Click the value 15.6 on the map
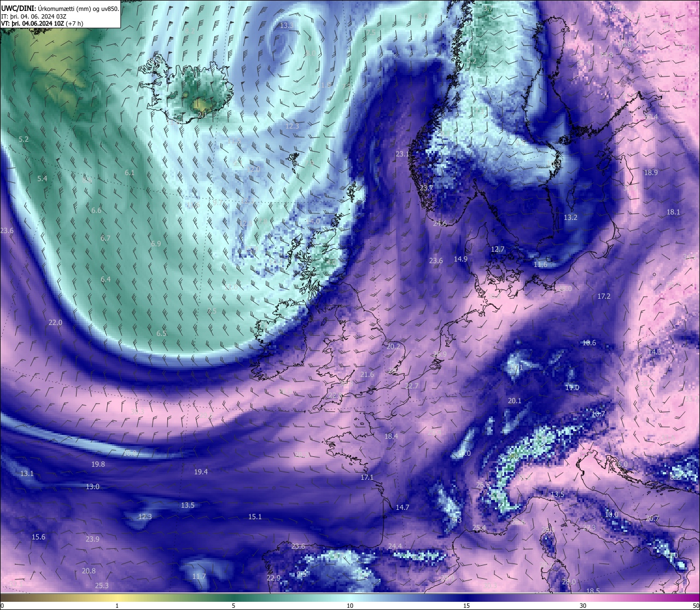700x610 pixels. pyautogui.click(x=38, y=537)
